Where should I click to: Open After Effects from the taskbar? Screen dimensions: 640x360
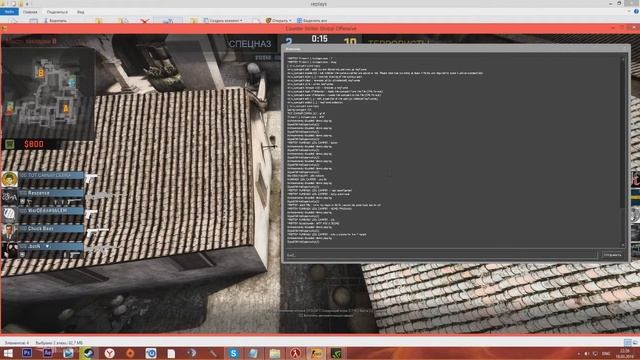[x=47, y=353]
